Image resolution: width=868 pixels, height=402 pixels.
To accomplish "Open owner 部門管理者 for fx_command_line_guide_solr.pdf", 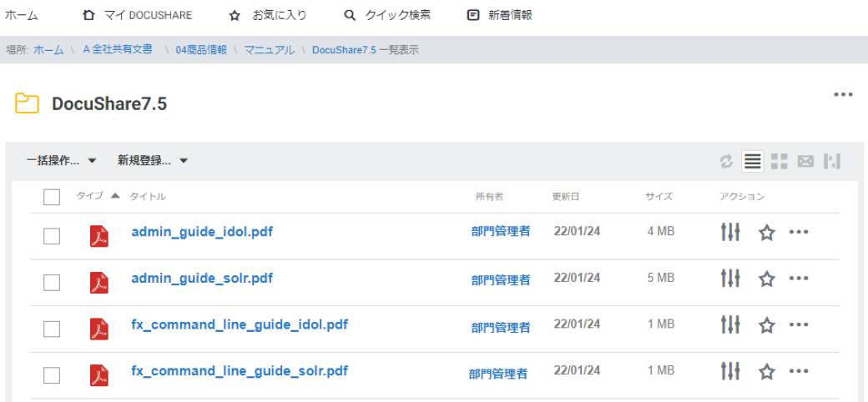I will [x=497, y=374].
